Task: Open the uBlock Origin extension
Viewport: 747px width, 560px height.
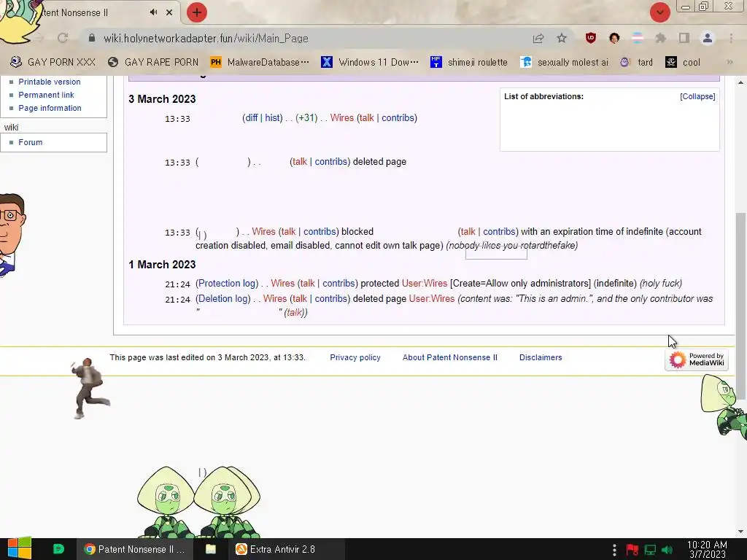Action: [x=591, y=38]
